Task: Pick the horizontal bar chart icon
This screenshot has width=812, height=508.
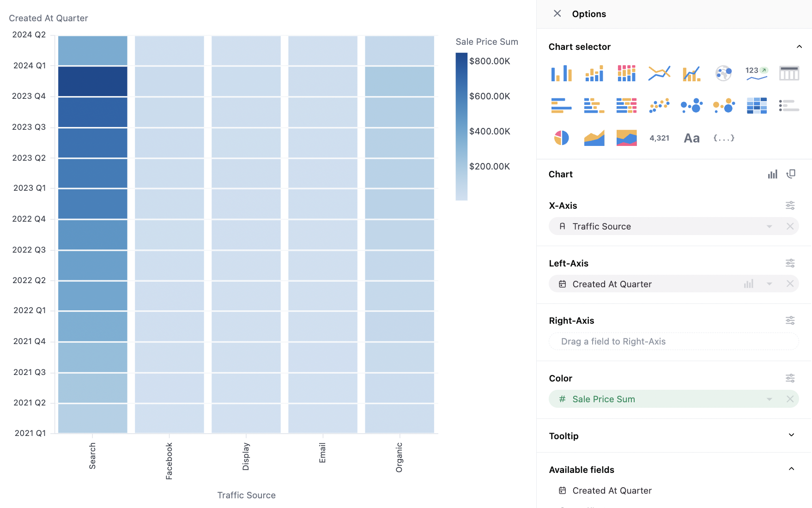Action: (x=561, y=105)
